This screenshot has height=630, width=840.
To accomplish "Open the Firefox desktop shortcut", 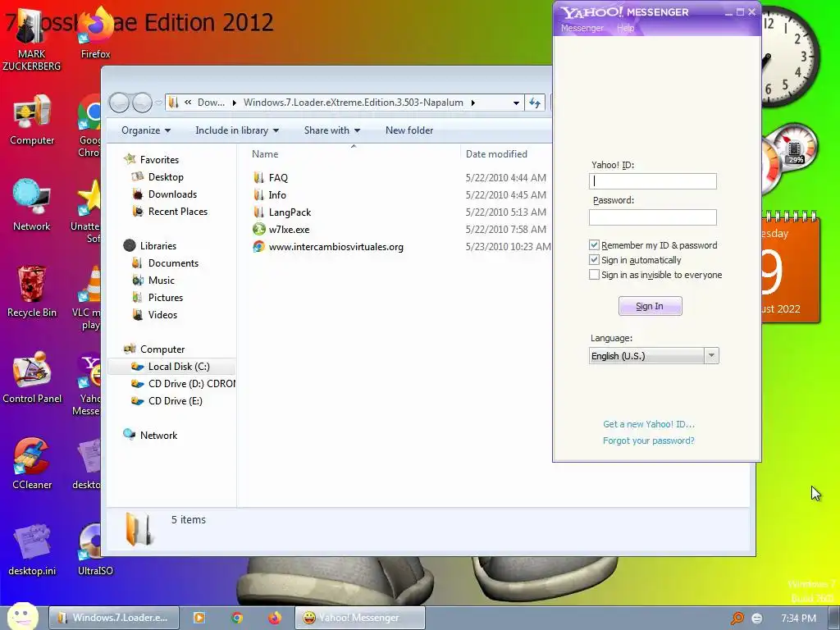I will (x=95, y=33).
